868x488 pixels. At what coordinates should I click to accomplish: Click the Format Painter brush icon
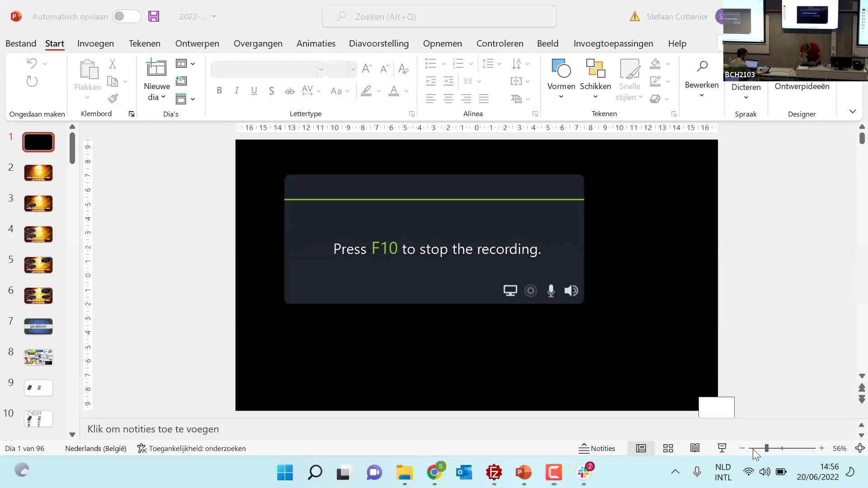click(x=113, y=99)
